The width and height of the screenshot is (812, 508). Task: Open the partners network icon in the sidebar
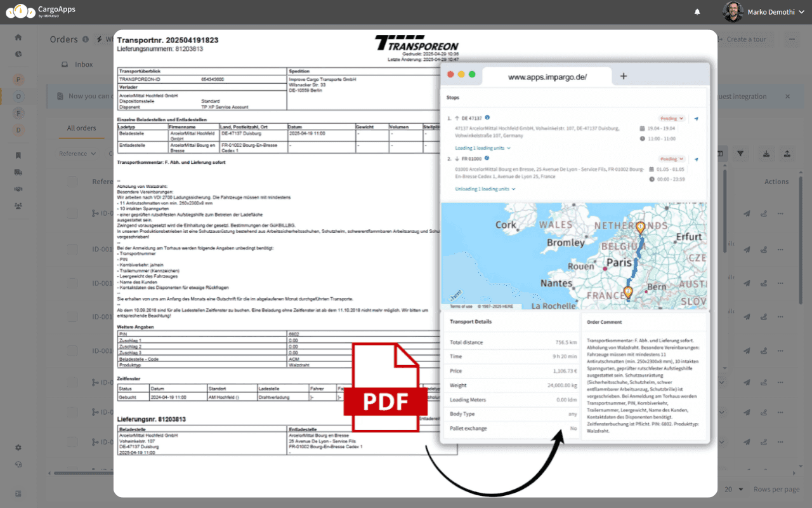point(18,206)
